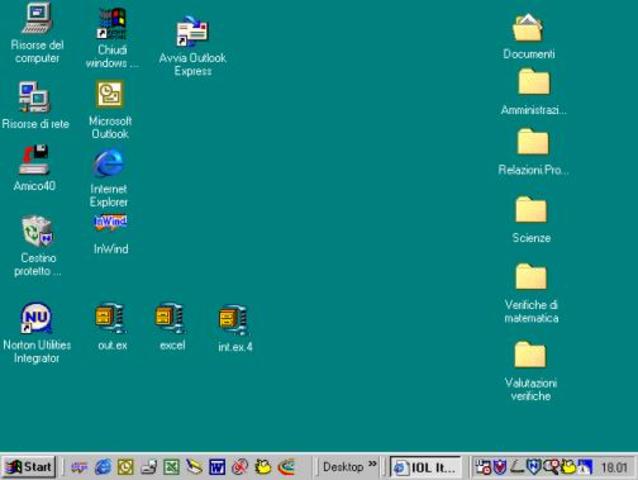Click the yellow duck Quick Launch icon
Viewport: 638px width, 480px height.
coord(263,467)
